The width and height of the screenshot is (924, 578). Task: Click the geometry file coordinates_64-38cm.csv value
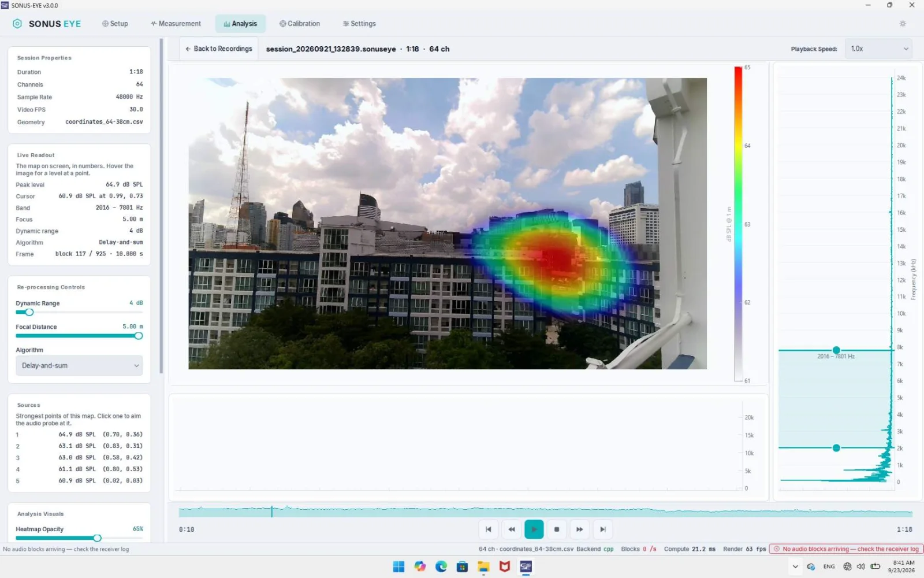(104, 122)
